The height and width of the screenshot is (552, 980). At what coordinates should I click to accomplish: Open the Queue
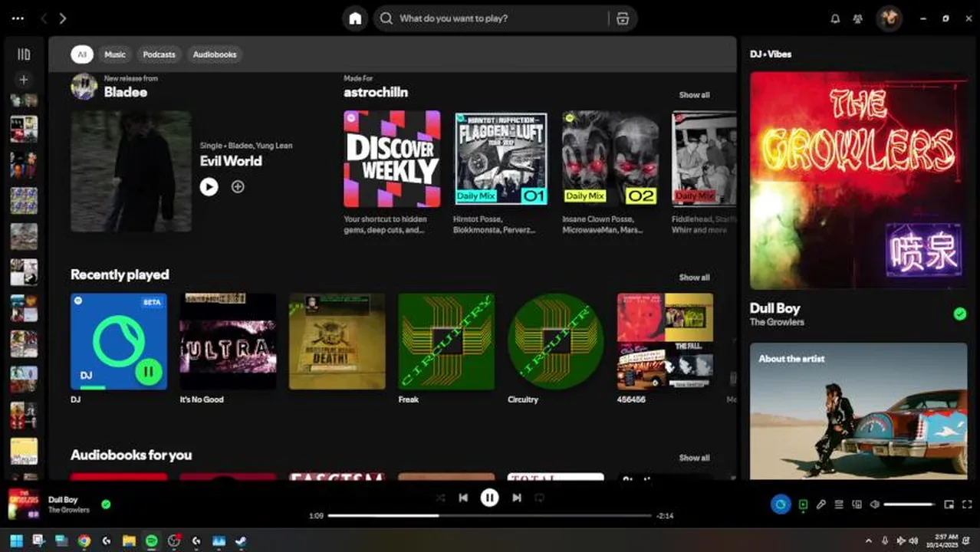pyautogui.click(x=839, y=504)
